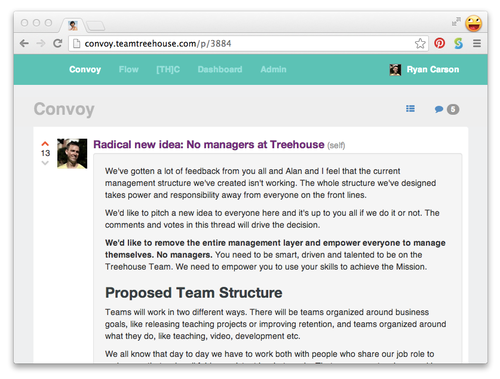Click the line 'We all know that day to day'

click(x=270, y=354)
